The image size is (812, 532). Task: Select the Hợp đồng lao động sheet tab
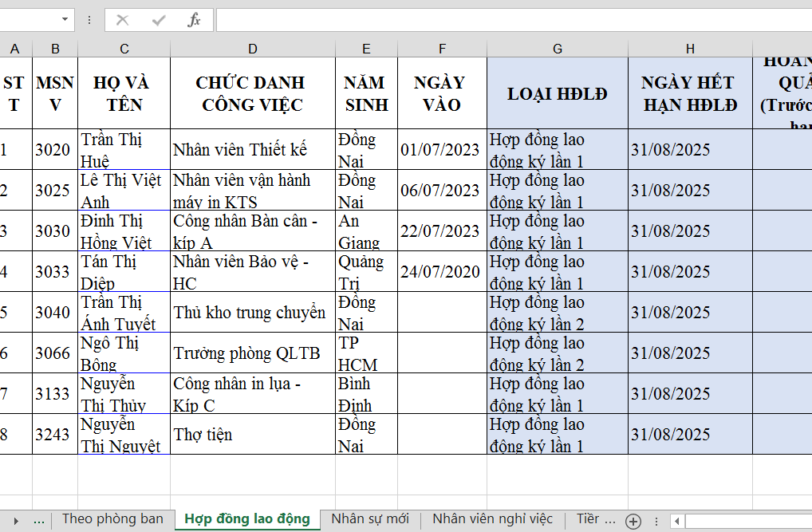(x=247, y=519)
